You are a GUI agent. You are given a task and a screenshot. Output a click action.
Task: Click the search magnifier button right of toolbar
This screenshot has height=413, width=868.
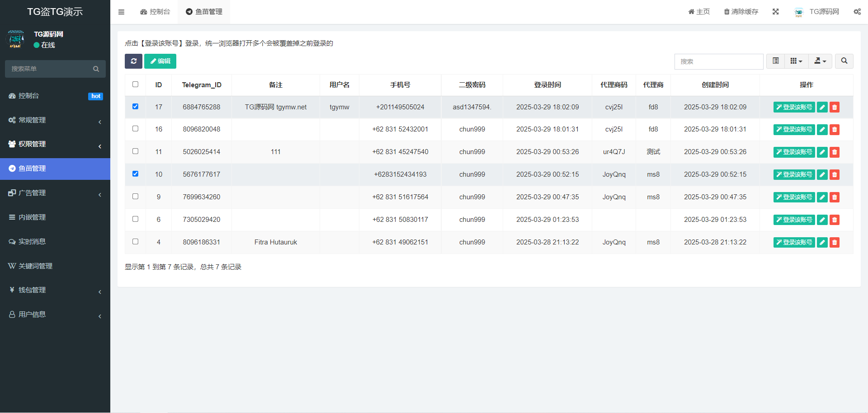click(844, 61)
